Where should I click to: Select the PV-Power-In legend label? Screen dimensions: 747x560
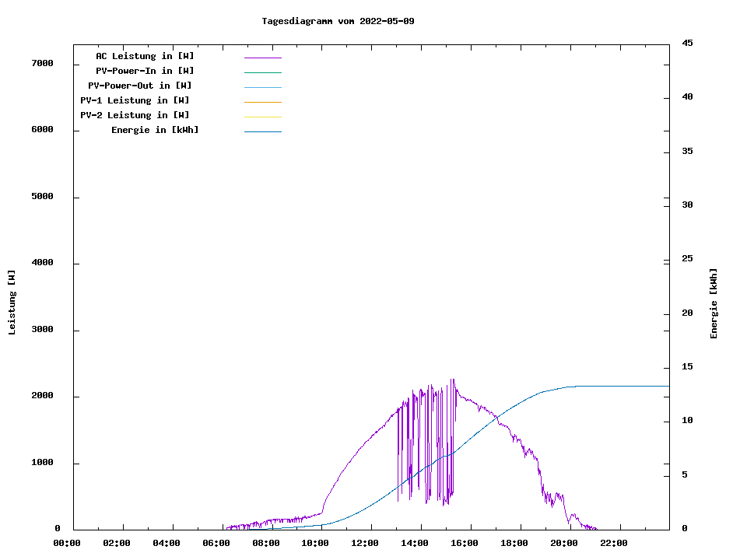(x=145, y=71)
